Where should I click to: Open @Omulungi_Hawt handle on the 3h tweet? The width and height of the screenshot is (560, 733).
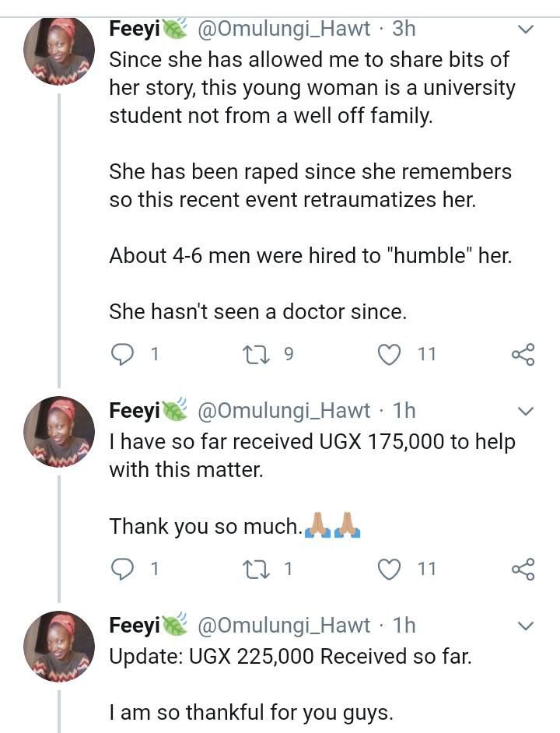pyautogui.click(x=285, y=29)
